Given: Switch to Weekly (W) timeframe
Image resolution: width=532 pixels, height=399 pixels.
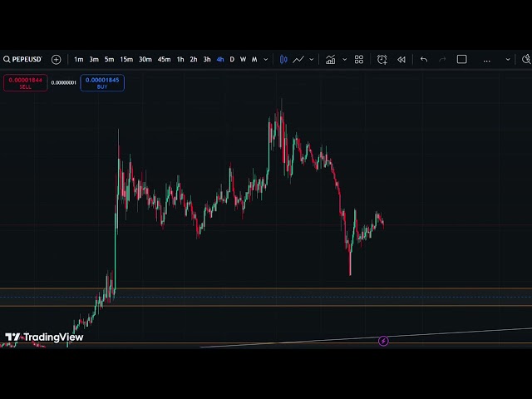Looking at the screenshot, I should point(243,59).
